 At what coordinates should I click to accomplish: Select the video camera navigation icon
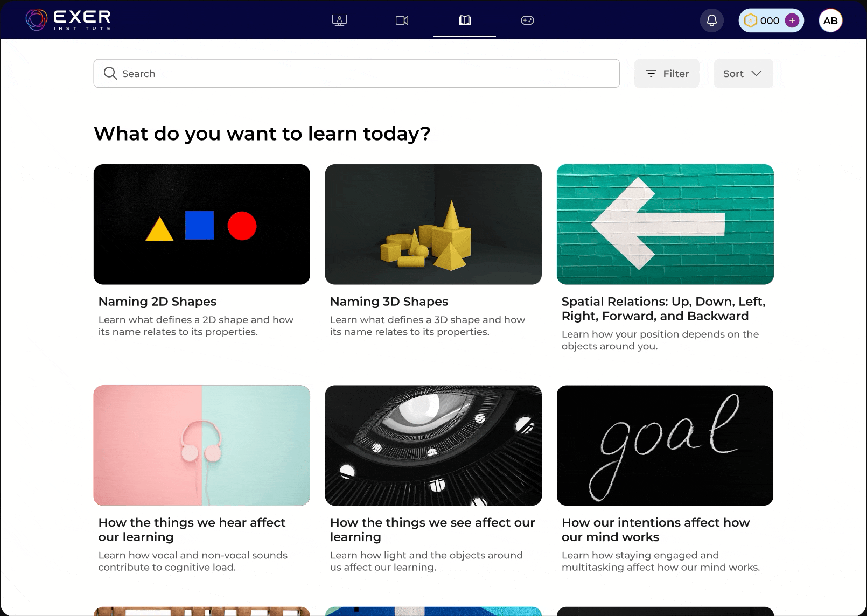tap(402, 20)
